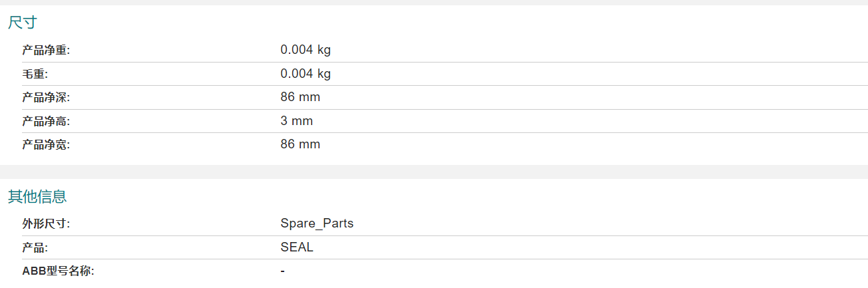868x288 pixels.
Task: Select the 毛重 label
Action: [35, 74]
